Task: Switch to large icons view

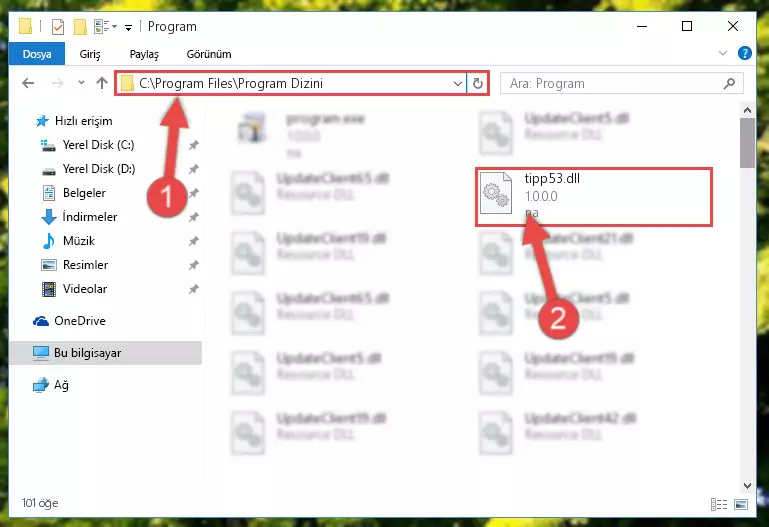Action: [741, 504]
